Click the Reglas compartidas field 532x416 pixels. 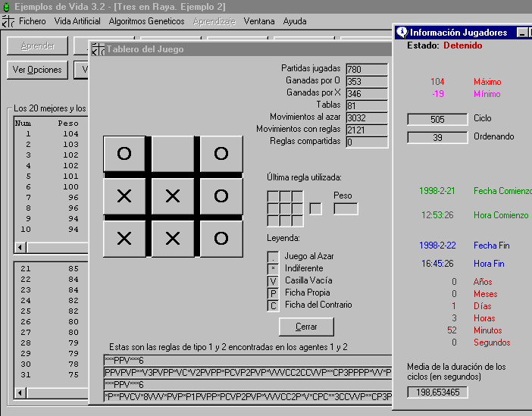367,142
